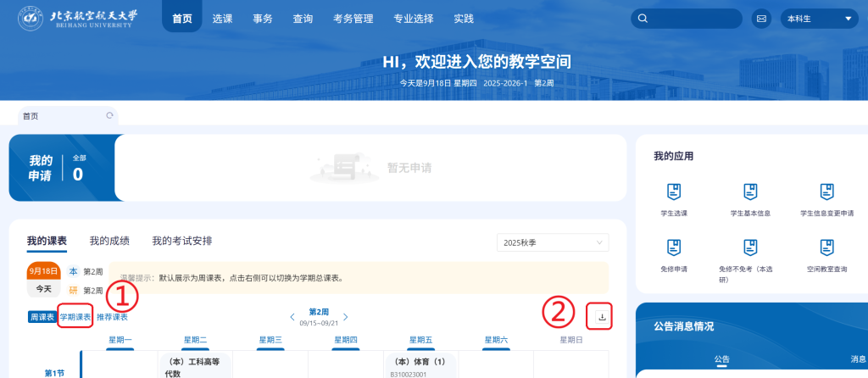868x378 pixels.
Task: Go to next week with right chevron
Action: click(346, 317)
